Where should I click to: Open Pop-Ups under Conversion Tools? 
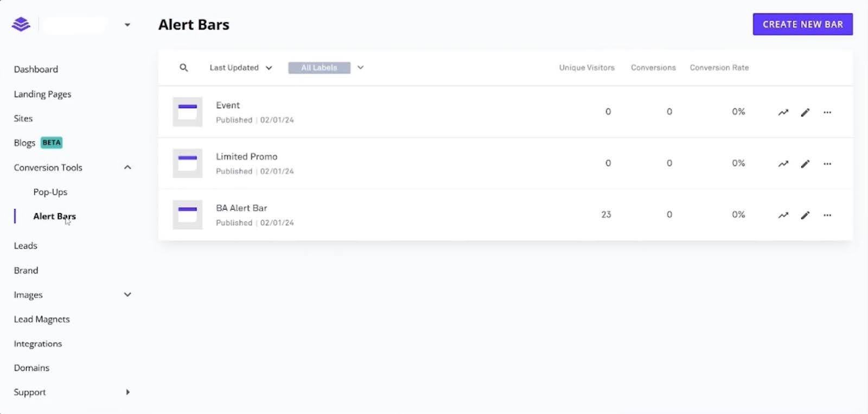pos(50,192)
